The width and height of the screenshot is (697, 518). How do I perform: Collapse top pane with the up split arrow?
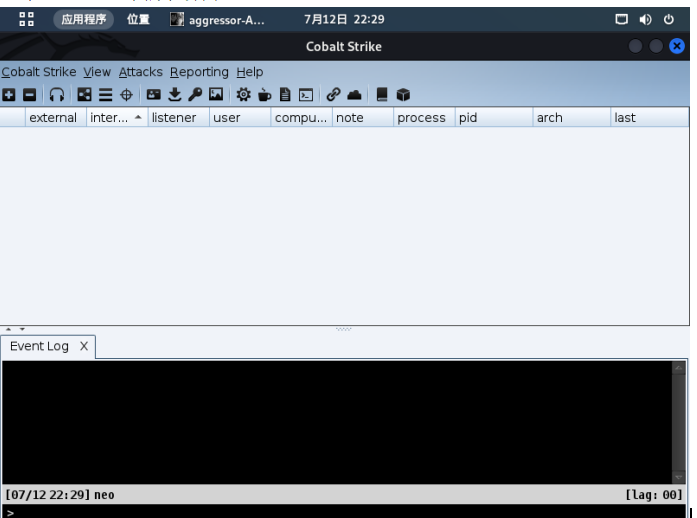click(8, 329)
